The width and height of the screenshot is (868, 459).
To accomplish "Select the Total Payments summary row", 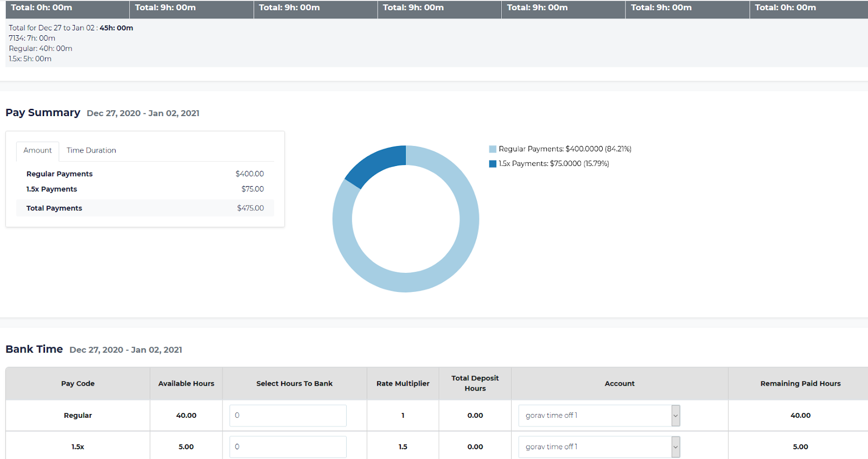I will click(x=145, y=208).
